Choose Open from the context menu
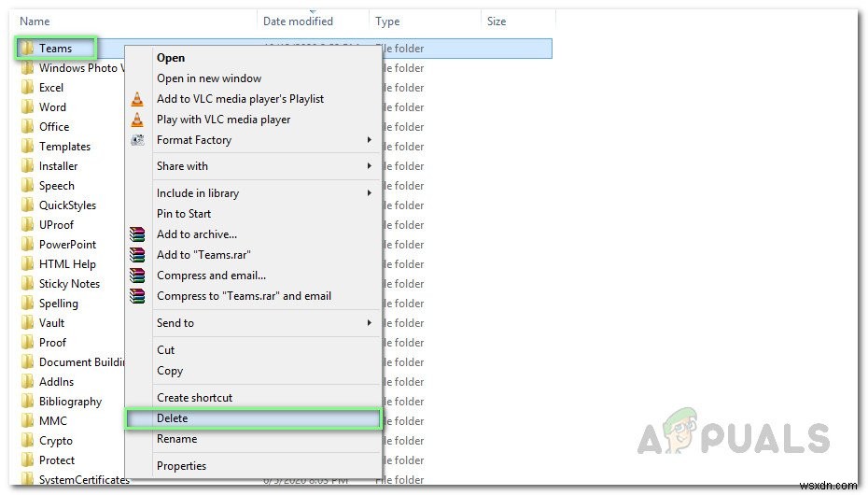 pyautogui.click(x=171, y=58)
